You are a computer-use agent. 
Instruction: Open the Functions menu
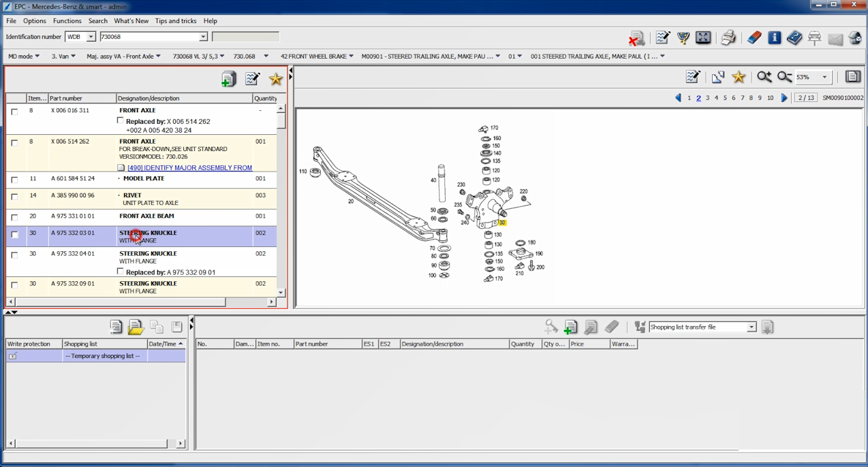coord(67,21)
